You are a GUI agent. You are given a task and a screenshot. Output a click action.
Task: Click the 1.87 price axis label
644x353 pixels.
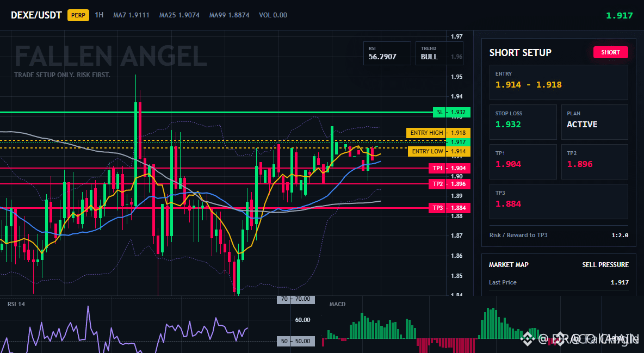[x=457, y=236]
